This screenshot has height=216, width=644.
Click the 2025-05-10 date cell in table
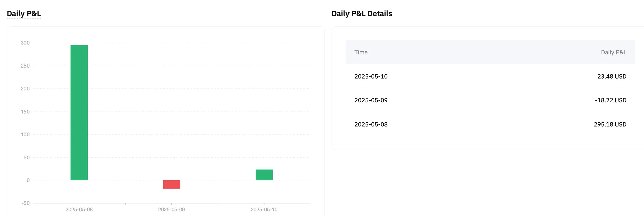[371, 76]
